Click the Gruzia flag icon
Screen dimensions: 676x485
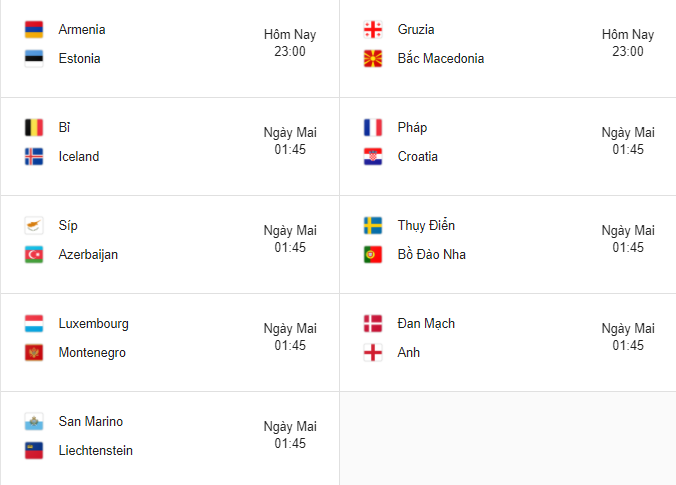pos(373,30)
